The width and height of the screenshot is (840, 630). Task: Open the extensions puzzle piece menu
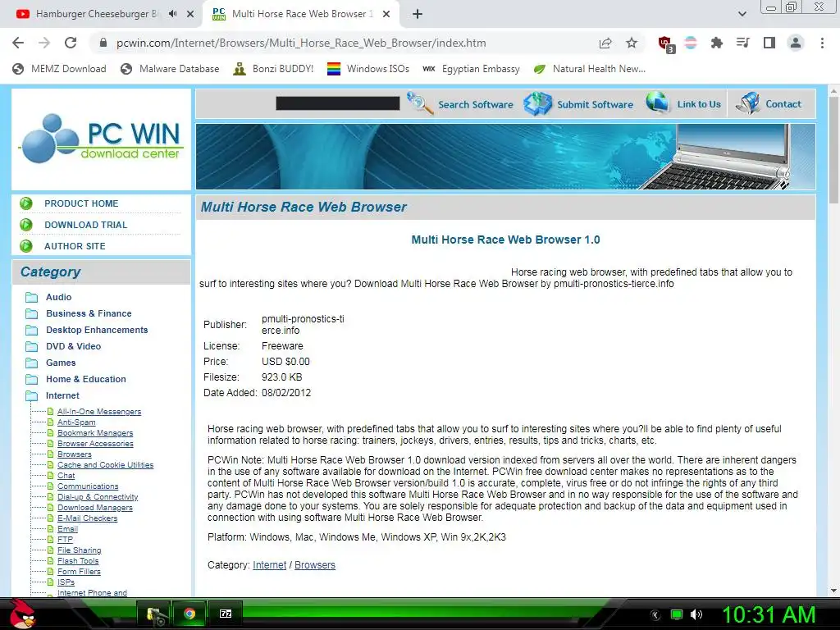pyautogui.click(x=716, y=43)
